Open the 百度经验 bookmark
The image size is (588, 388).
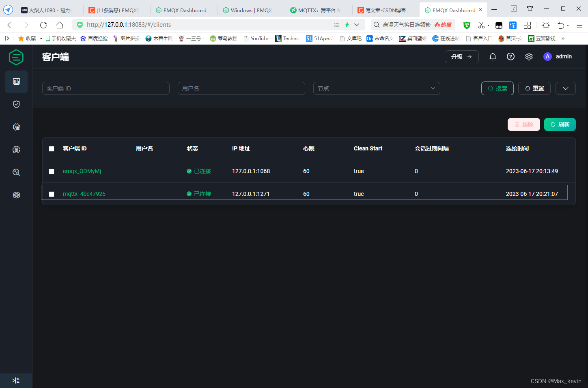tap(94, 39)
